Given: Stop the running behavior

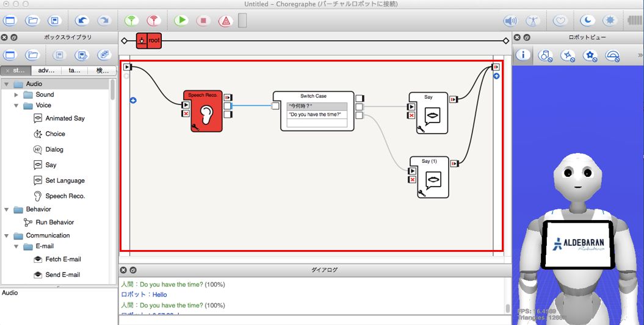Looking at the screenshot, I should click(x=203, y=21).
